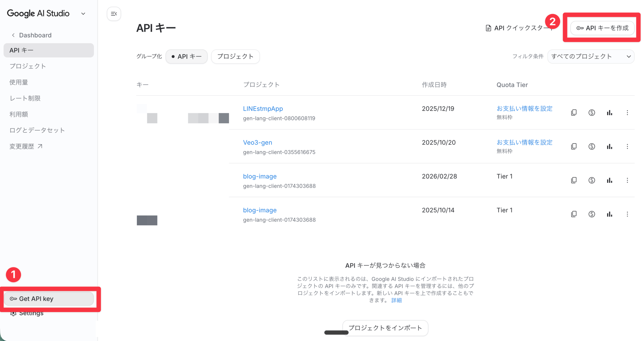Open billing icon for the Veo3-gen row

pyautogui.click(x=591, y=146)
